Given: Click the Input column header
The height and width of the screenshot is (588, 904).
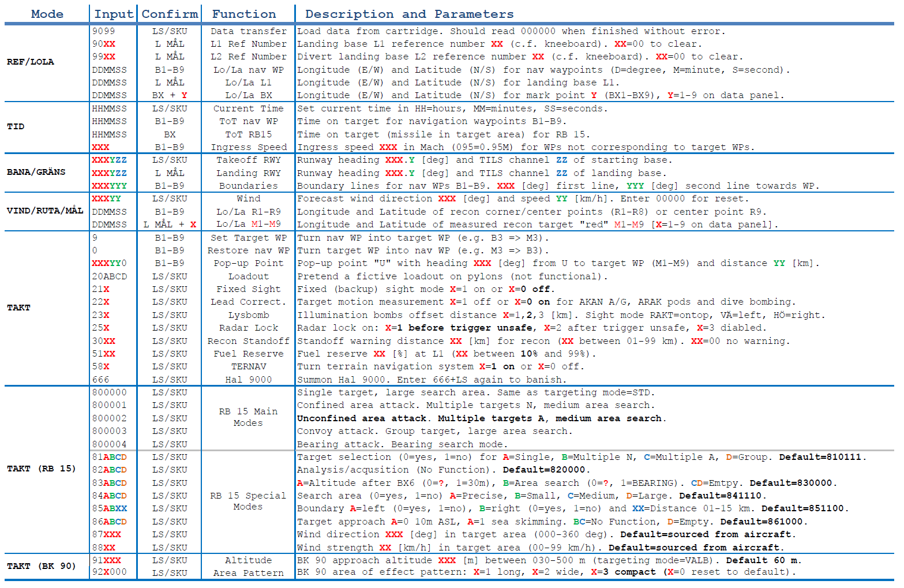Looking at the screenshot, I should pyautogui.click(x=114, y=14).
